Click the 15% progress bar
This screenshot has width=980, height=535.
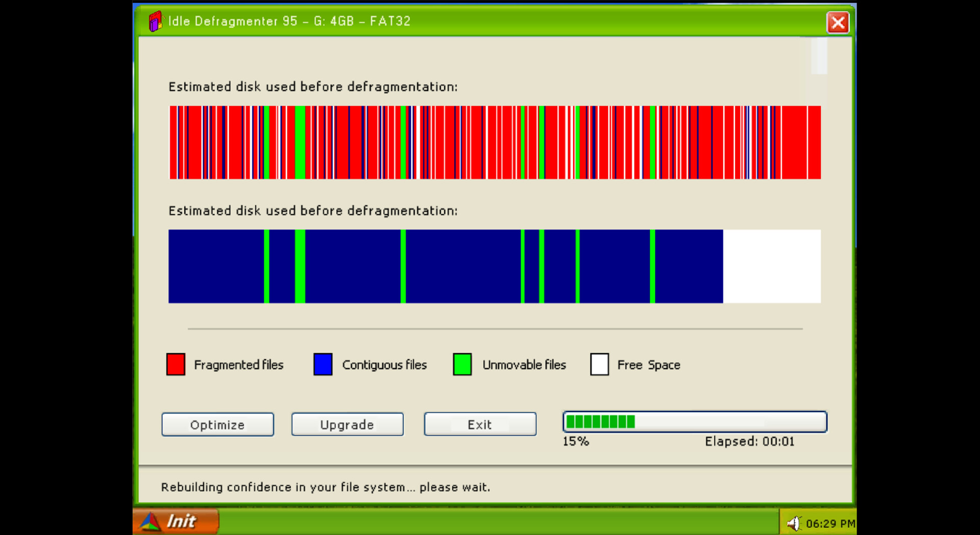pos(694,422)
